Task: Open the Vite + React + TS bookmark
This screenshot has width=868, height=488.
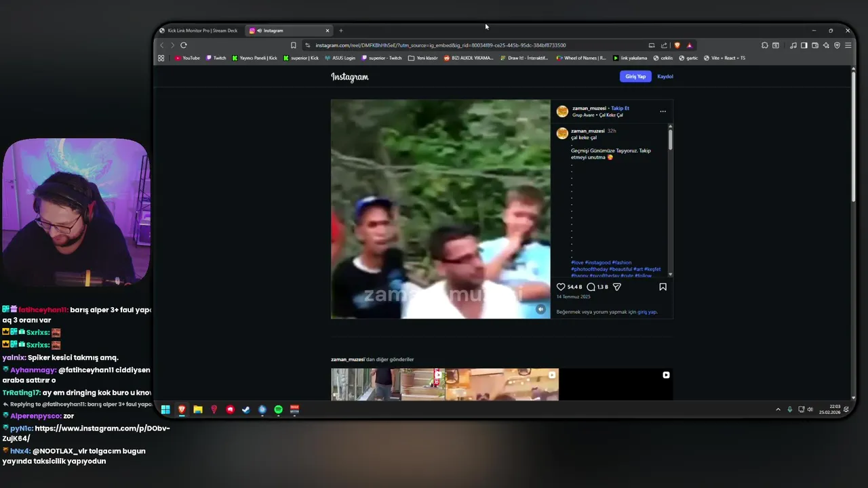Action: pyautogui.click(x=724, y=58)
